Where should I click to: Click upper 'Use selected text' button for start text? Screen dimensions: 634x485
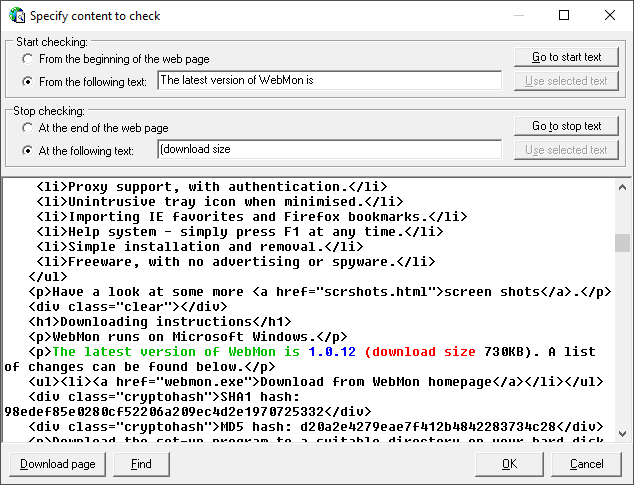pos(566,81)
